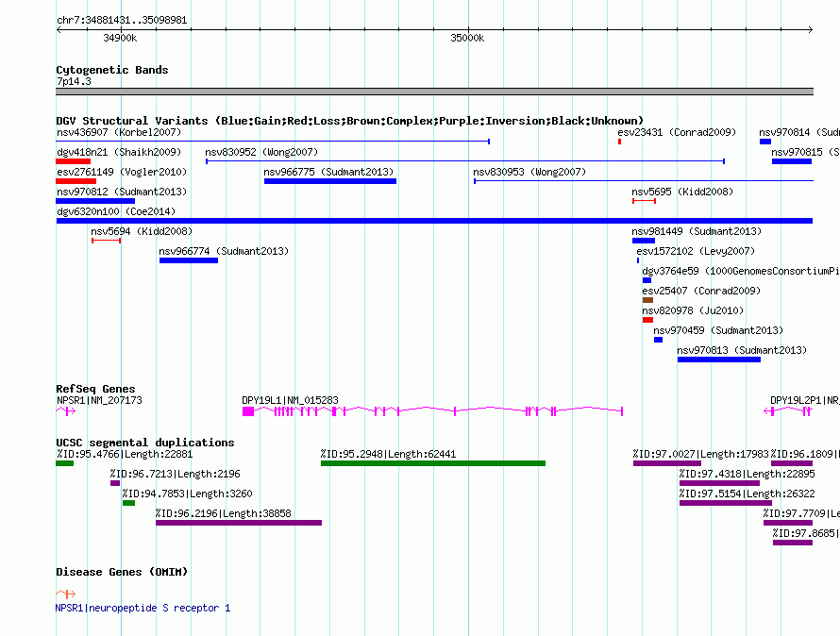Open the NPSR1 neuropeptide S receptor 1 link
The image size is (840, 636).
click(x=143, y=608)
